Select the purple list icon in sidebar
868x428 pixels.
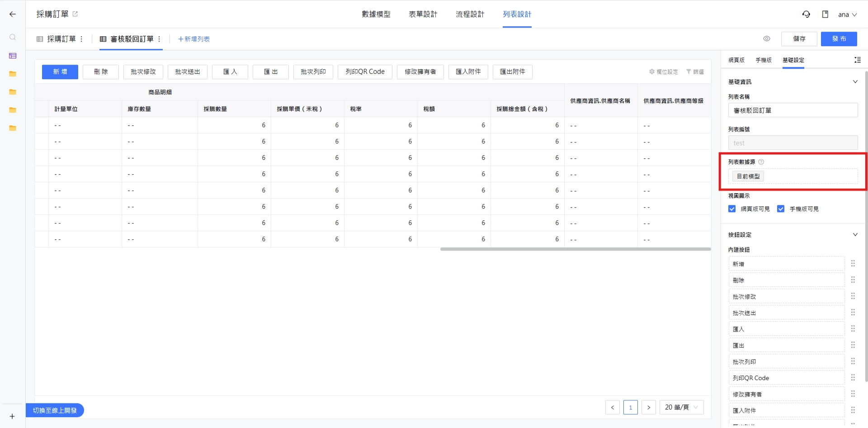[x=13, y=56]
